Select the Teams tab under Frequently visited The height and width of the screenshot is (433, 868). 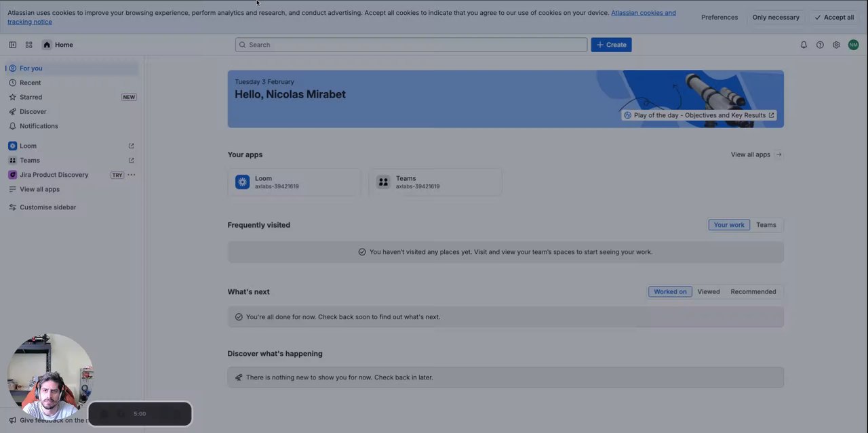(x=766, y=225)
